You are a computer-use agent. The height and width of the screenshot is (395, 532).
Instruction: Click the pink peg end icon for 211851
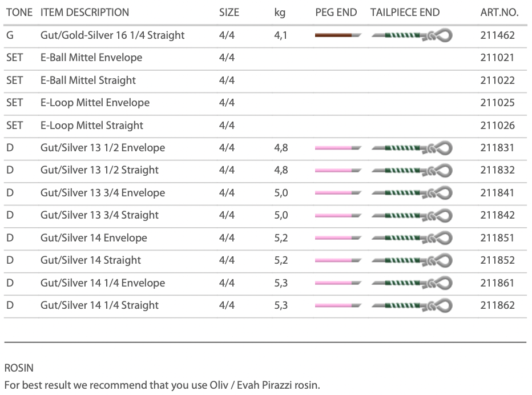point(337,238)
